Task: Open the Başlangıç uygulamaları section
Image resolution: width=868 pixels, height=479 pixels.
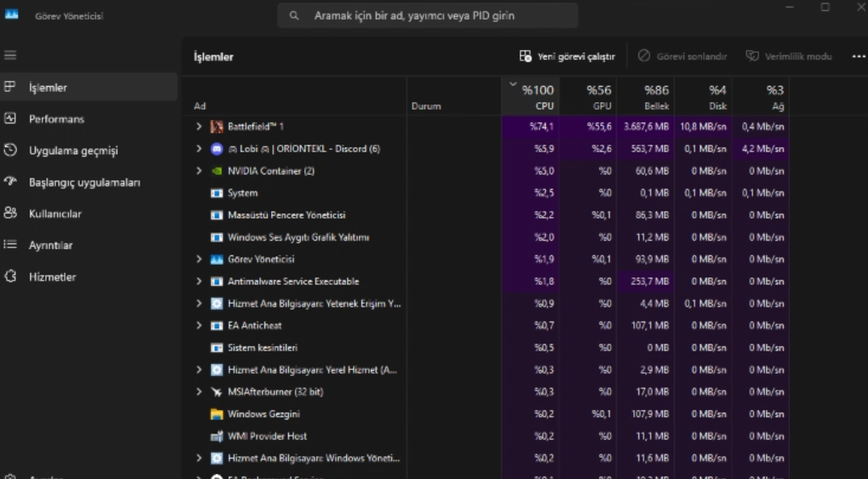Action: coord(84,182)
